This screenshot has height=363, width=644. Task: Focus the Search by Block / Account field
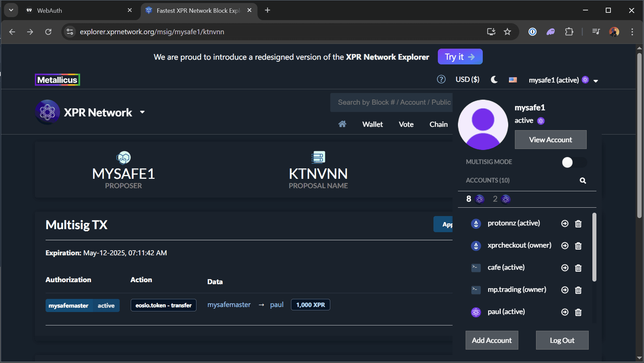391,102
